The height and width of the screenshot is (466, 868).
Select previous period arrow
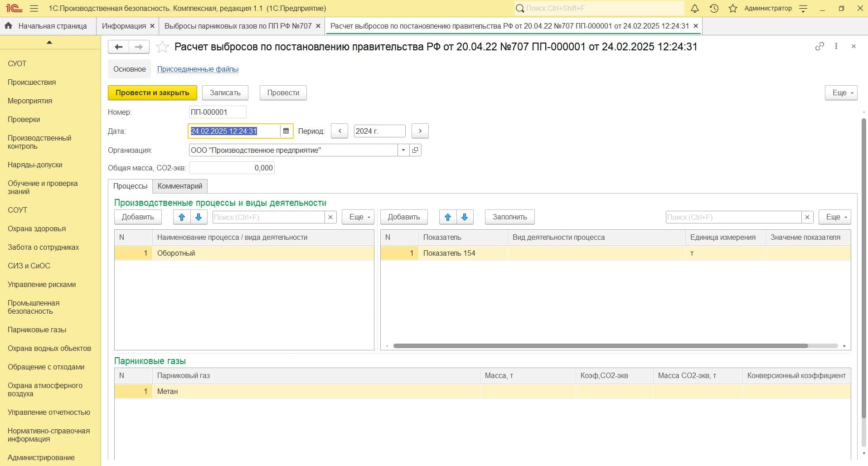(x=339, y=131)
